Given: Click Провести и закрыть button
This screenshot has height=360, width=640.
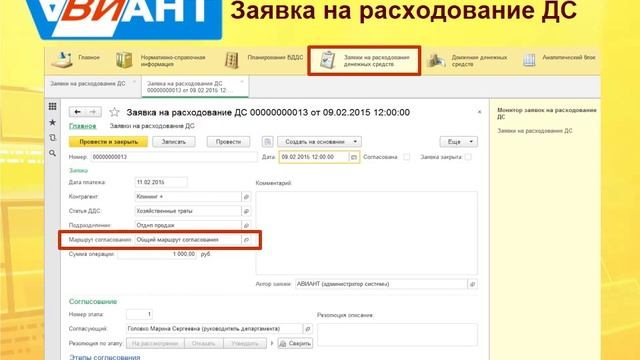Looking at the screenshot, I should (x=108, y=142).
